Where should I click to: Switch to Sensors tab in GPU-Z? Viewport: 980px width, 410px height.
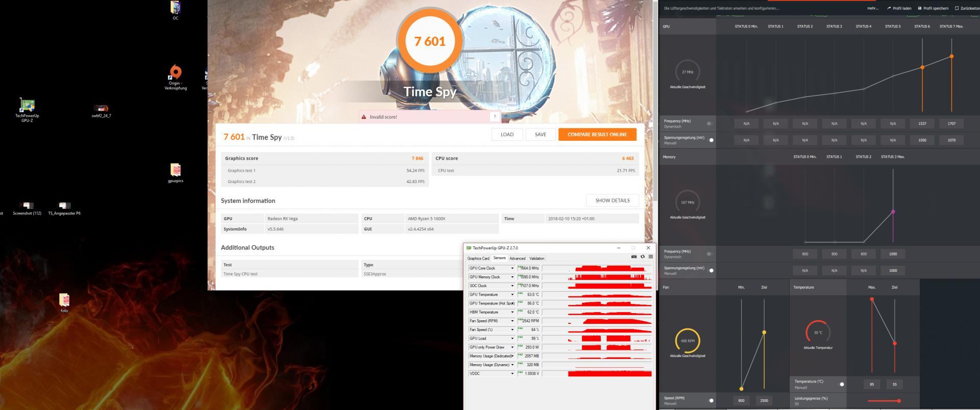click(499, 258)
